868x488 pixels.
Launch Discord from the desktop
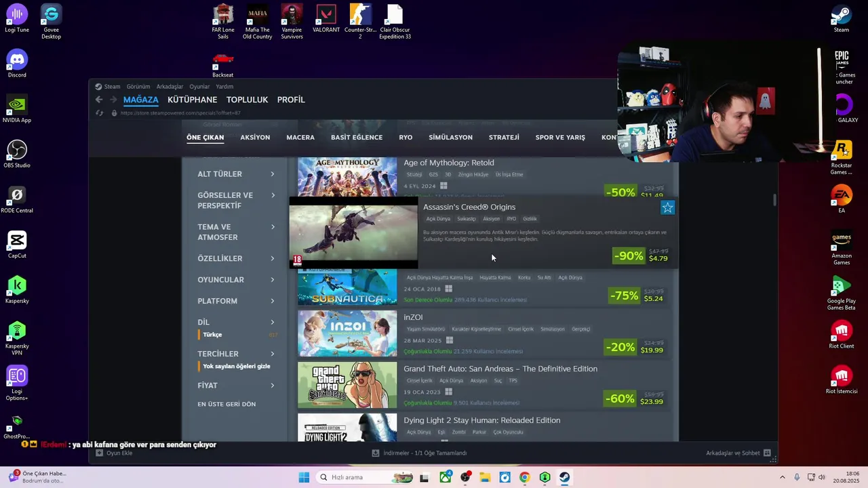pos(17,64)
